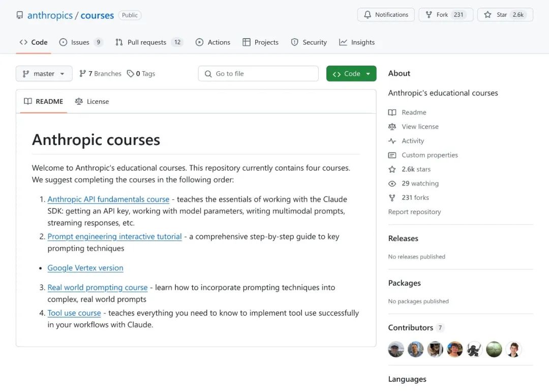Select the License tab in file viewer
549x392 pixels.
point(92,102)
